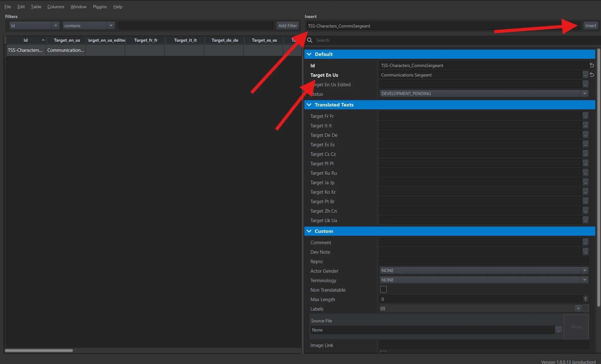Click the search magnifier icon

pos(310,40)
